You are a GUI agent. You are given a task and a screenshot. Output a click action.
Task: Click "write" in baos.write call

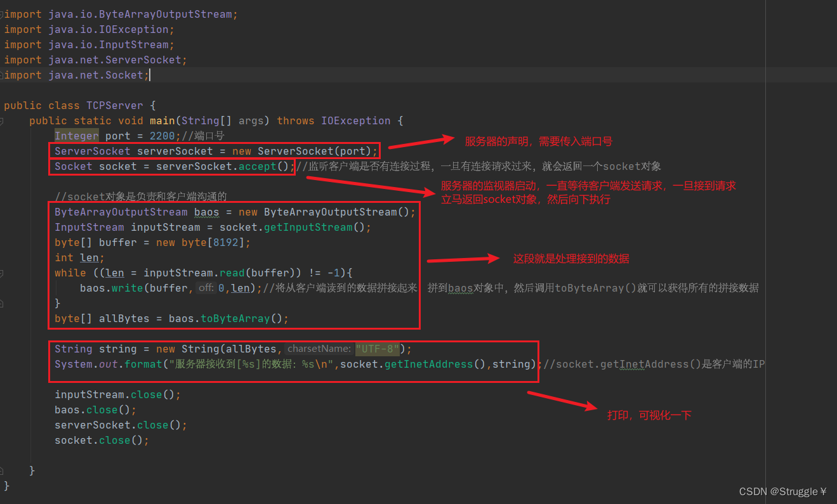pos(128,288)
